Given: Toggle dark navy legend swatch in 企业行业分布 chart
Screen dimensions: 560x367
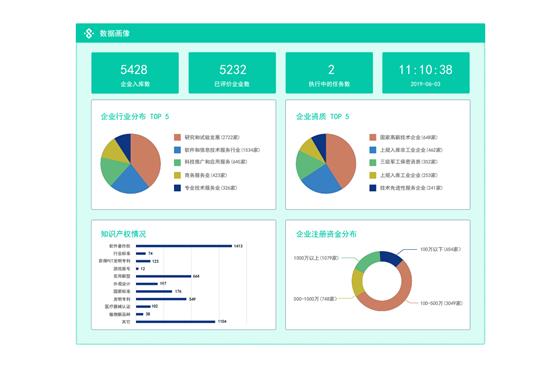Looking at the screenshot, I should tap(177, 188).
